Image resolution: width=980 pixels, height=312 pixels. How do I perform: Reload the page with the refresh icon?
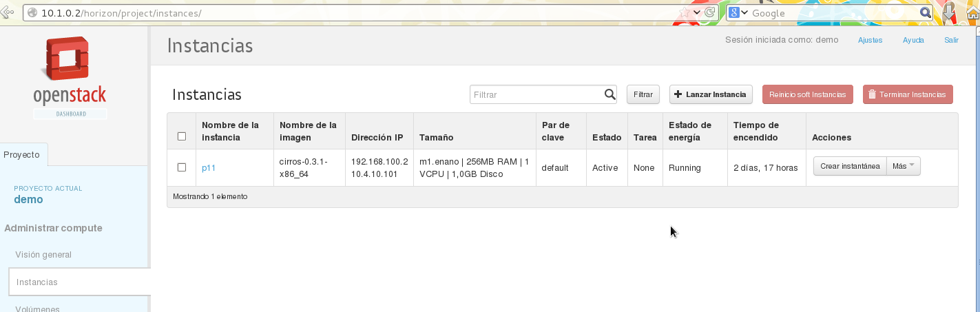click(x=709, y=13)
